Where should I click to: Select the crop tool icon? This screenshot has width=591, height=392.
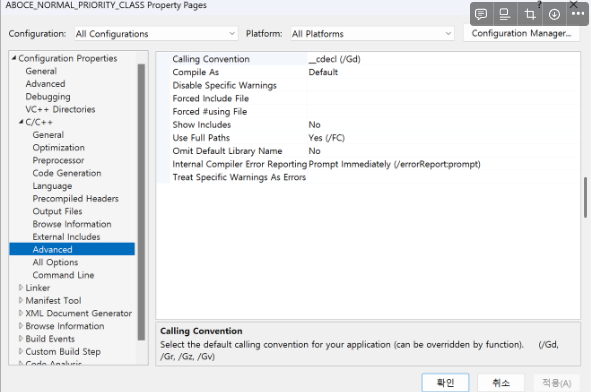pyautogui.click(x=530, y=14)
